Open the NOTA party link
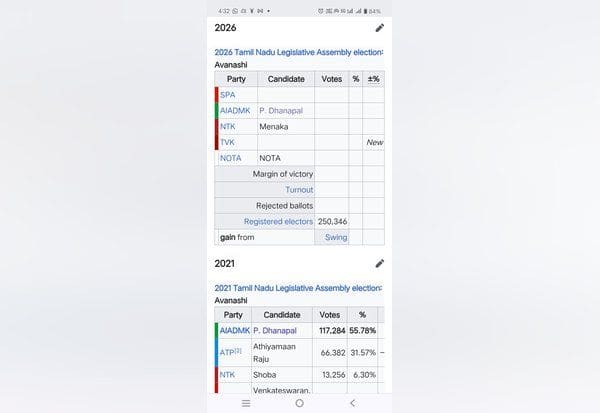Image resolution: width=600 pixels, height=413 pixels. [x=231, y=158]
